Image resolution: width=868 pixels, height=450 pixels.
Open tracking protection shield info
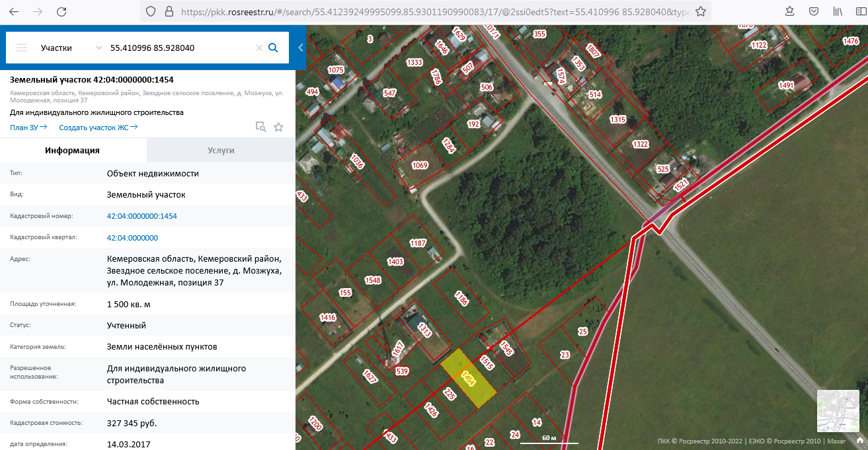click(x=151, y=12)
